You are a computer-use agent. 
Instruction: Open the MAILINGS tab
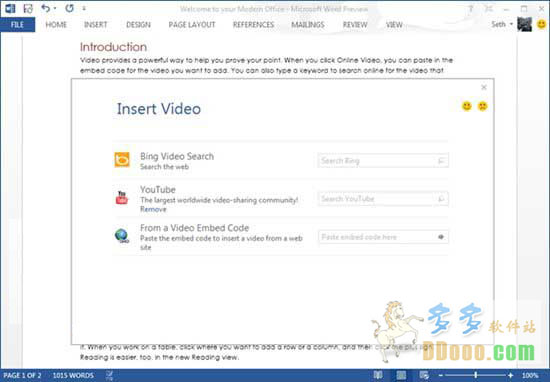(308, 25)
